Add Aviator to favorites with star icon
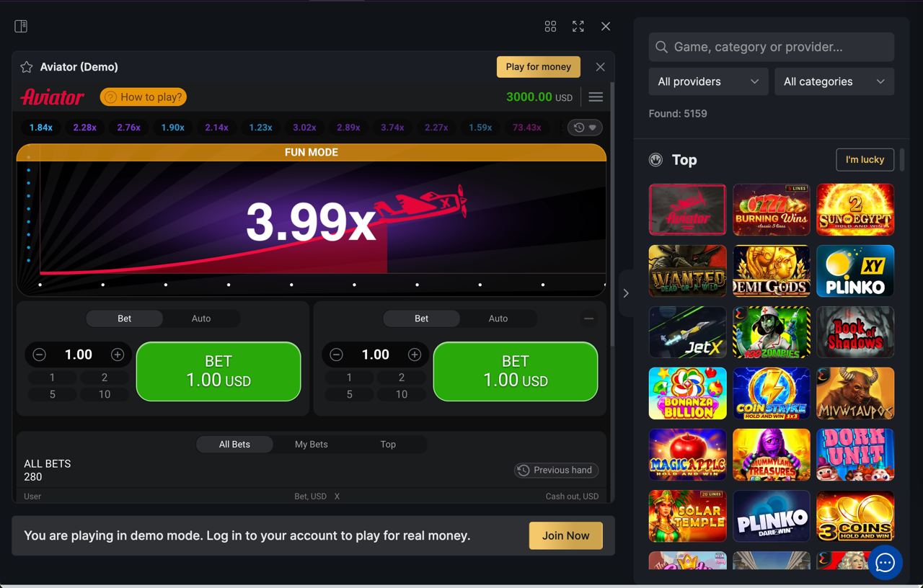Screen dimensions: 923x588 coord(27,67)
